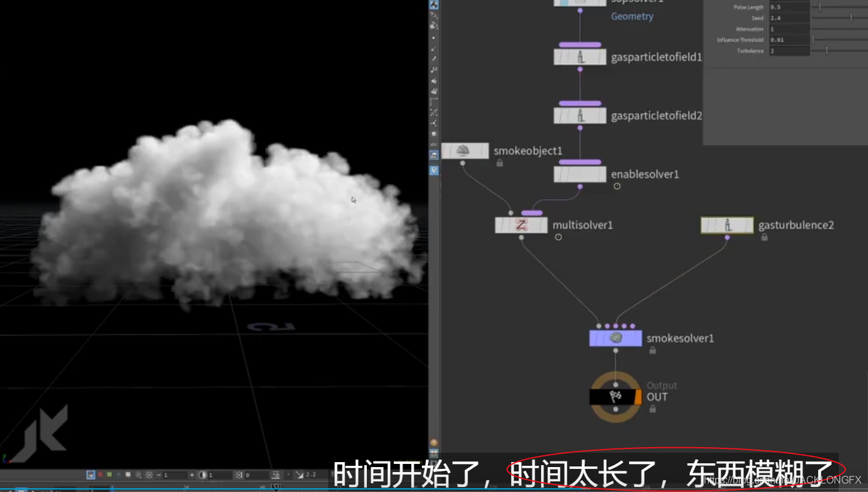The width and height of the screenshot is (868, 492).
Task: Select the gasparticletofield2 node icon
Action: (x=580, y=115)
